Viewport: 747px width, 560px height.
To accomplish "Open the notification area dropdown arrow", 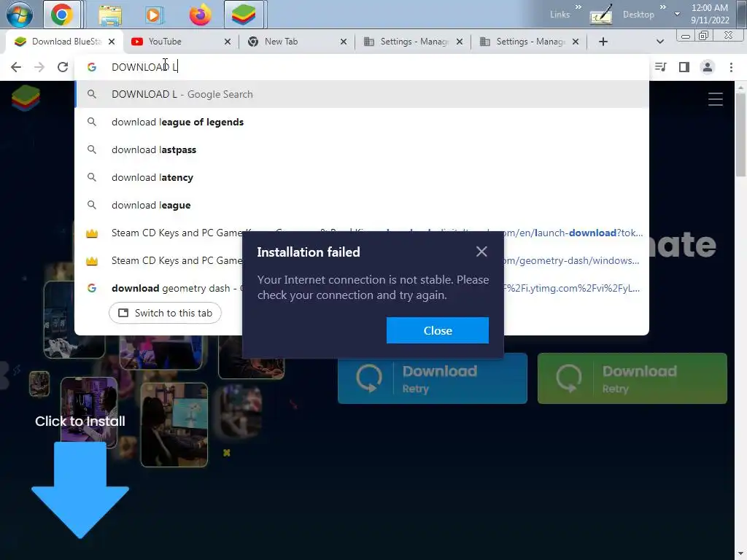I will pos(677,15).
